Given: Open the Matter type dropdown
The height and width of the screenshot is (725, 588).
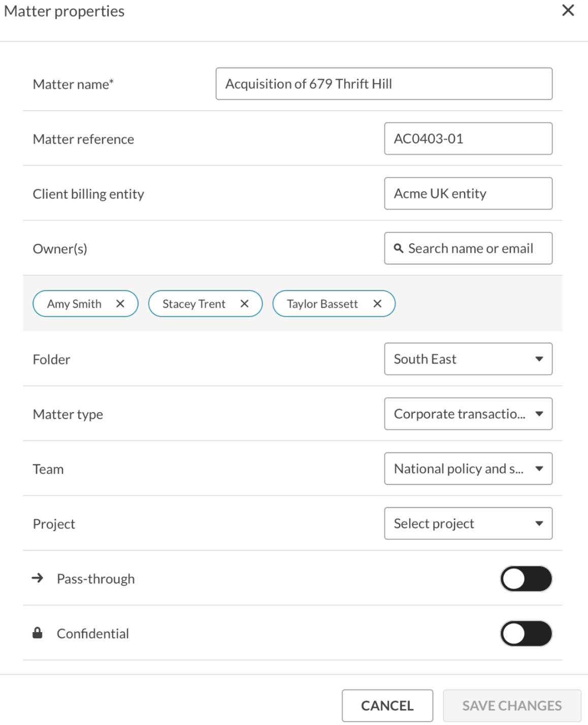Looking at the screenshot, I should click(x=468, y=414).
